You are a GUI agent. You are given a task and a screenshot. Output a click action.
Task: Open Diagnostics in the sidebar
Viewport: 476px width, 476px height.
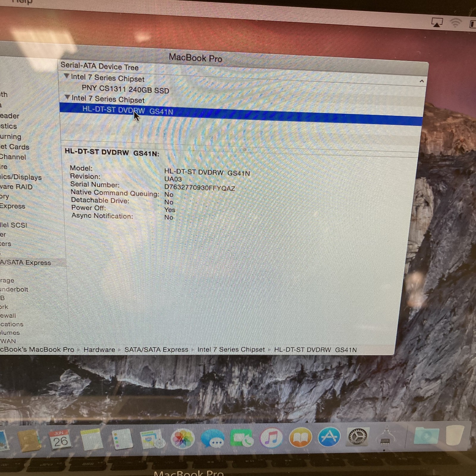point(8,126)
